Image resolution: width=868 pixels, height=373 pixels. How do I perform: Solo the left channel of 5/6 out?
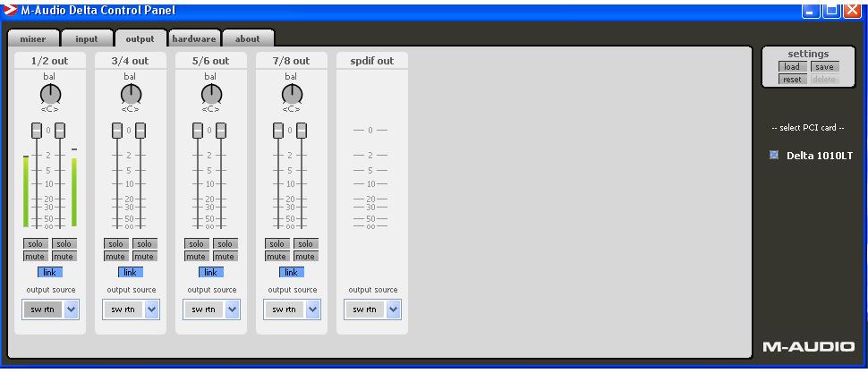(x=197, y=244)
